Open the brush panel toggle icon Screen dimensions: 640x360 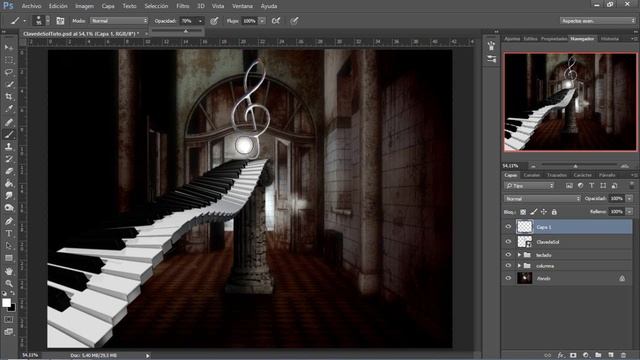click(x=60, y=21)
